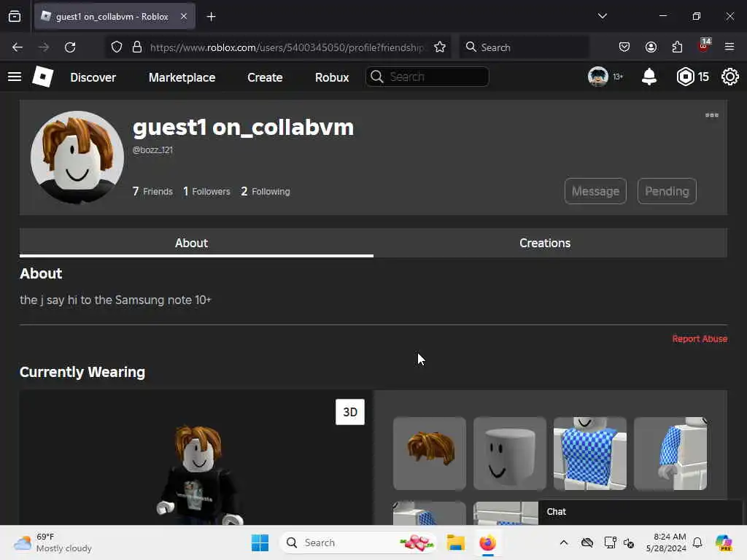This screenshot has width=747, height=560.
Task: Open Firefox account icon
Action: (x=651, y=47)
